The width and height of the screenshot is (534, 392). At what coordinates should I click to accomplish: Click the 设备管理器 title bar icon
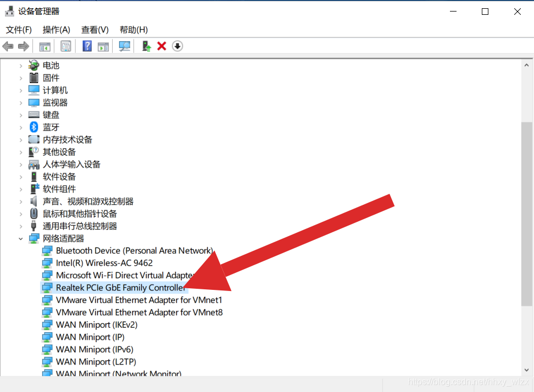tap(9, 11)
